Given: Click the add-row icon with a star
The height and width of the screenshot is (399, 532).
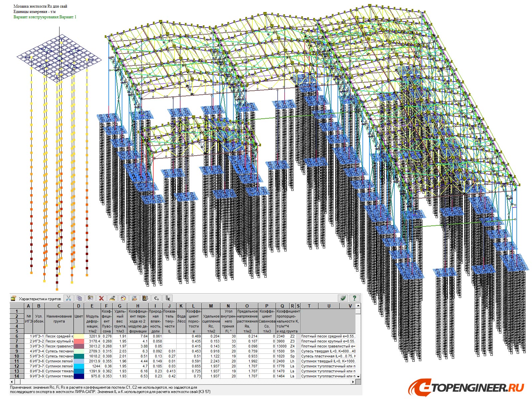Looking at the screenshot, I should click(x=112, y=298).
